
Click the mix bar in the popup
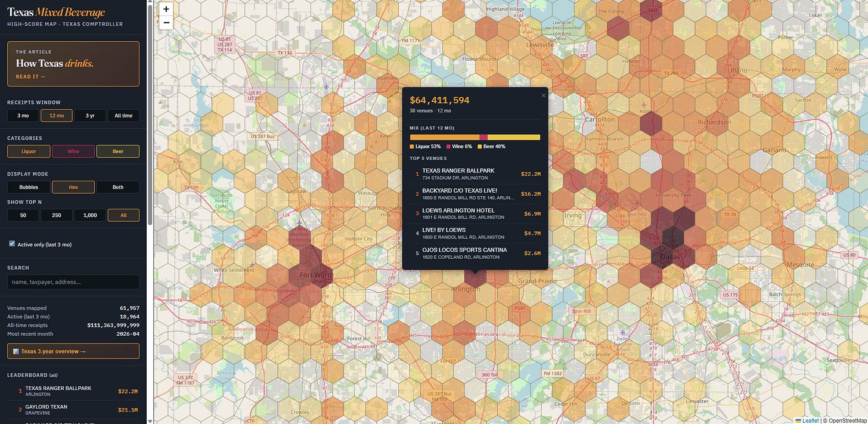[475, 137]
